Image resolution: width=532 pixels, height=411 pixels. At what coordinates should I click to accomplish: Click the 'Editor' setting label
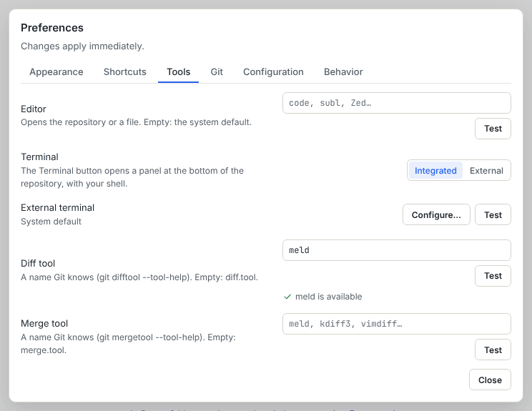point(33,109)
